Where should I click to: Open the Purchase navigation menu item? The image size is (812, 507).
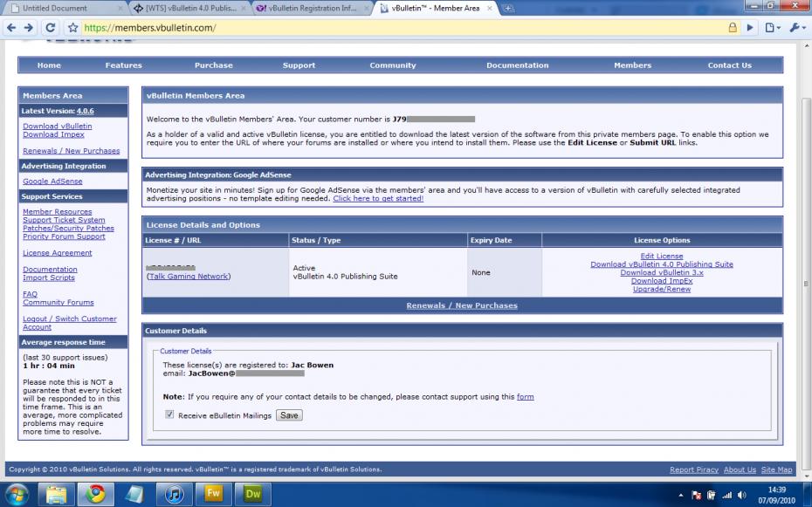(x=213, y=65)
